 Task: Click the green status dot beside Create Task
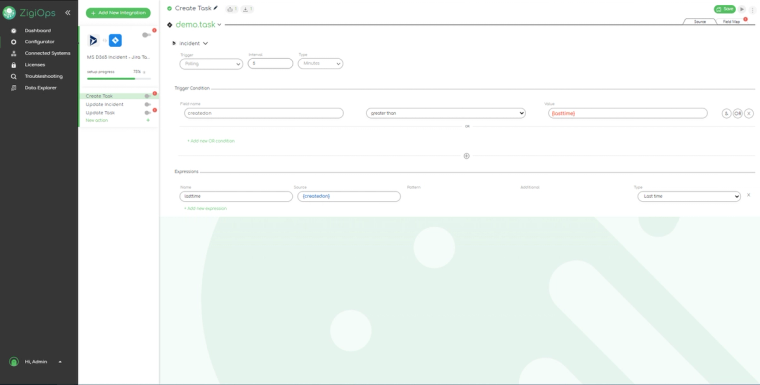pyautogui.click(x=169, y=8)
